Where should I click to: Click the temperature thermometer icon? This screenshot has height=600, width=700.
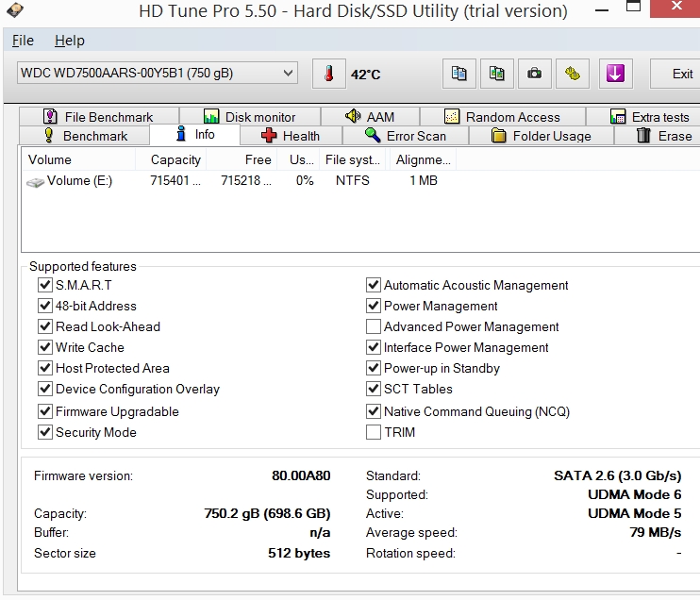click(328, 74)
